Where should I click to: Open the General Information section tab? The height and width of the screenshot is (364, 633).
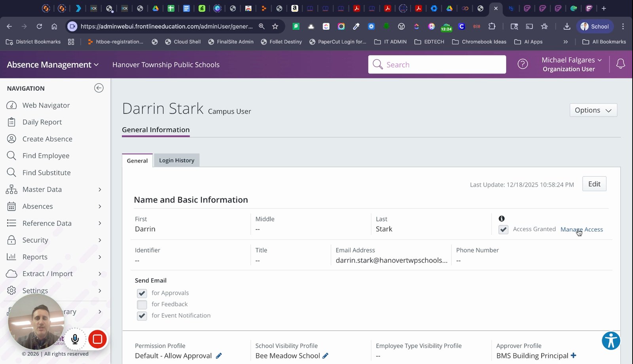point(156,130)
